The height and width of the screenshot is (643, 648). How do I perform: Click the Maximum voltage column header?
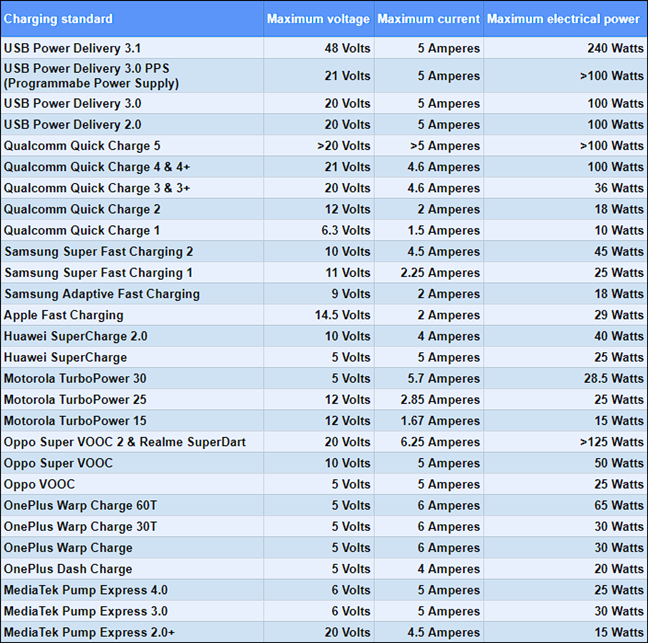[x=318, y=19]
